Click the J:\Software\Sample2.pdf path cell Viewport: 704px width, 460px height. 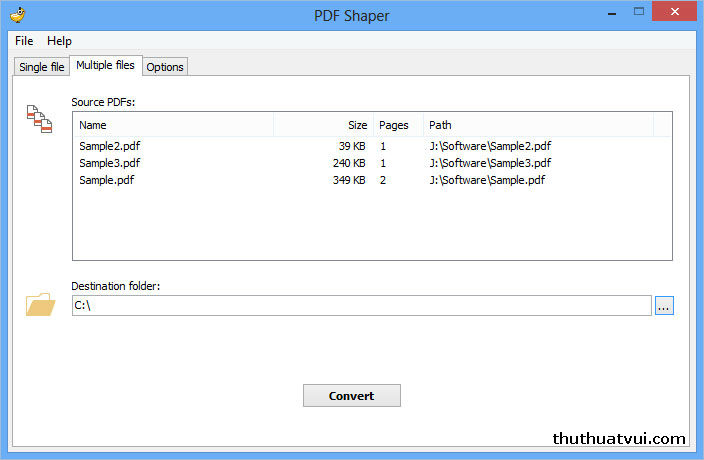pyautogui.click(x=490, y=146)
